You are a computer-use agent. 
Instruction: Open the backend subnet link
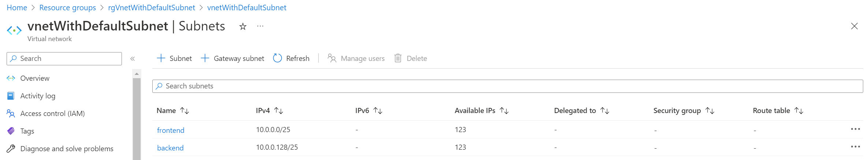[x=170, y=148]
